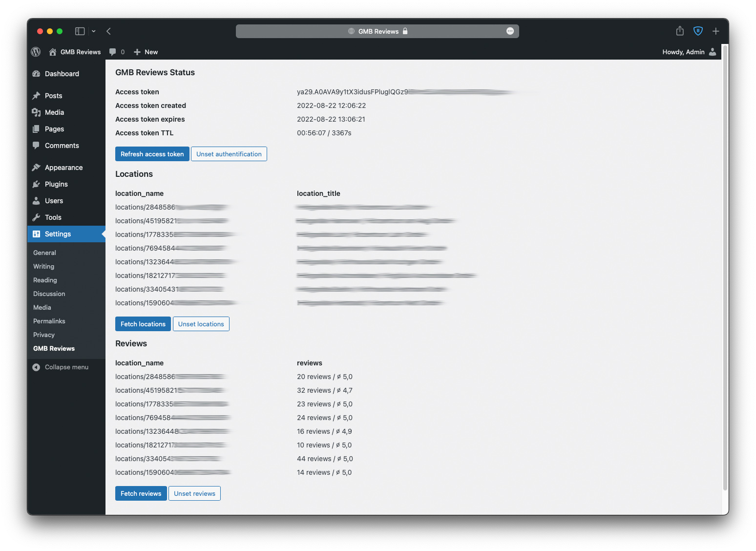Click the Pages icon in sidebar
The image size is (756, 551).
point(36,129)
